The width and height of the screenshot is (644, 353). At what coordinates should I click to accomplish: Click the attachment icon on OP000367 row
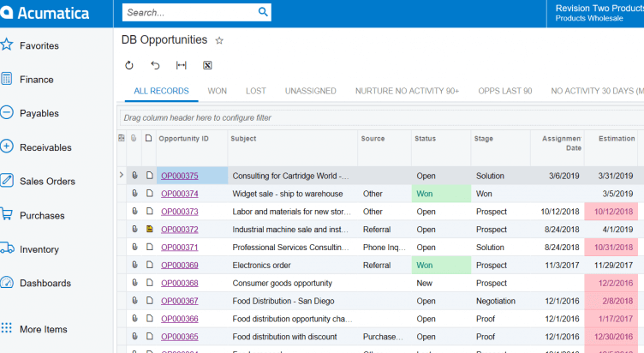coord(134,301)
